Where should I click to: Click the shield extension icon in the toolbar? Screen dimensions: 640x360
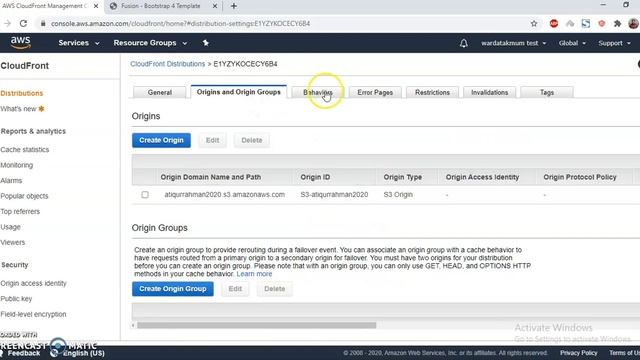click(602, 24)
